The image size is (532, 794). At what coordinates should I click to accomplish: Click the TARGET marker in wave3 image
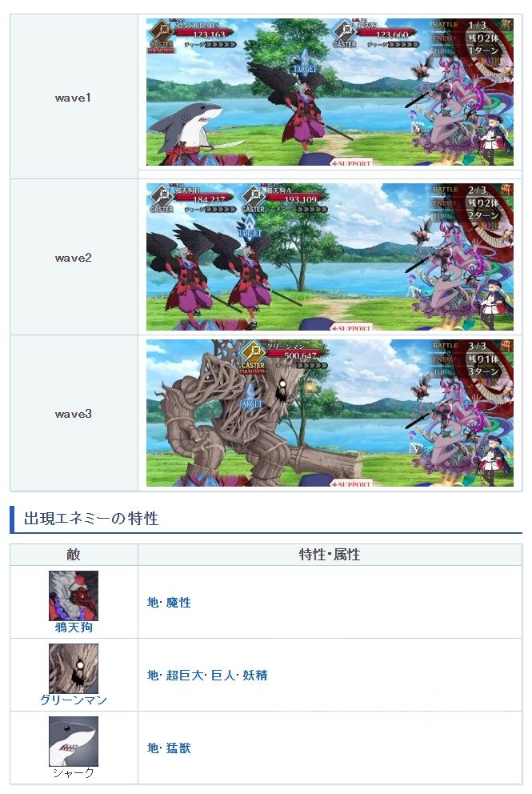[x=251, y=396]
